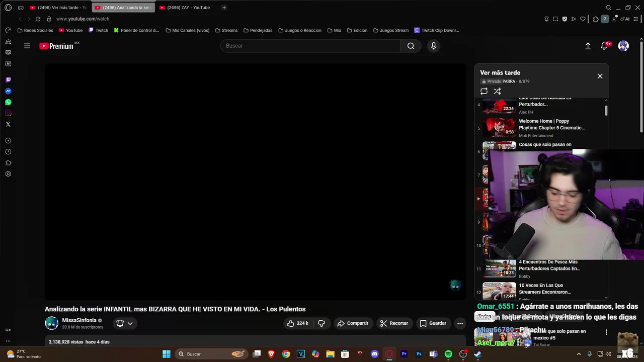The height and width of the screenshot is (362, 644).
Task: Click the snapshot capture toolbar icon
Action: point(555,19)
